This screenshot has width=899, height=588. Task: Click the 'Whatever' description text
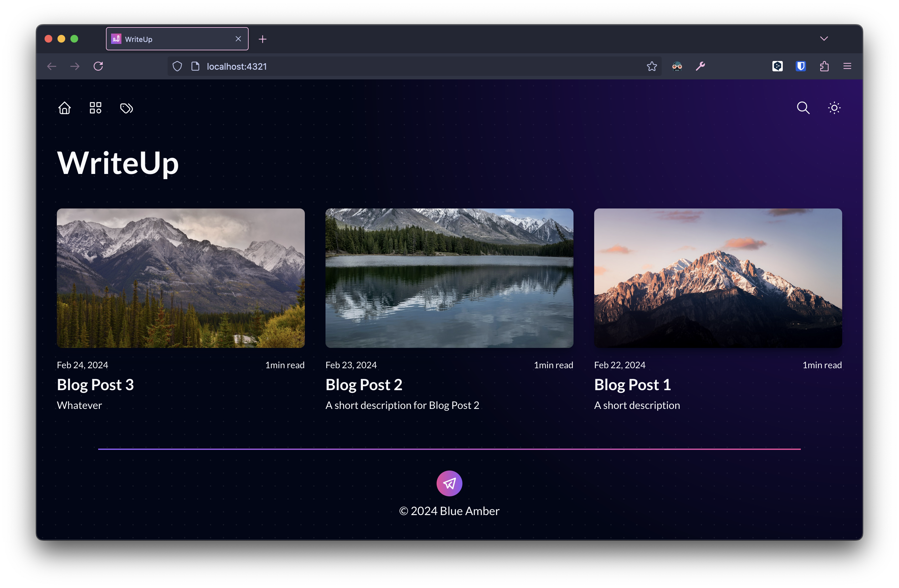[x=79, y=405]
